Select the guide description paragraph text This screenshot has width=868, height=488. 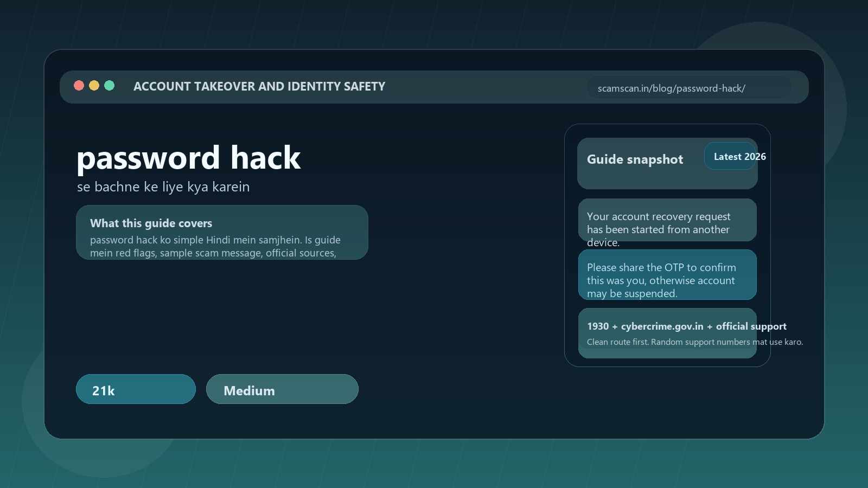(215, 246)
